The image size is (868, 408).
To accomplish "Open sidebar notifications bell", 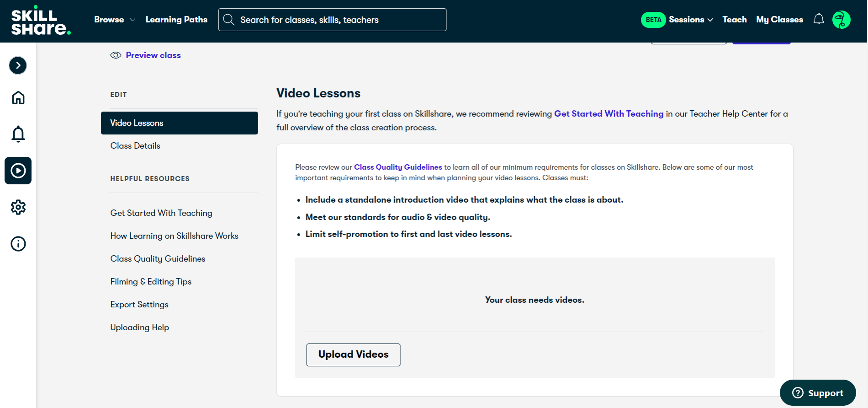I will pyautogui.click(x=18, y=134).
